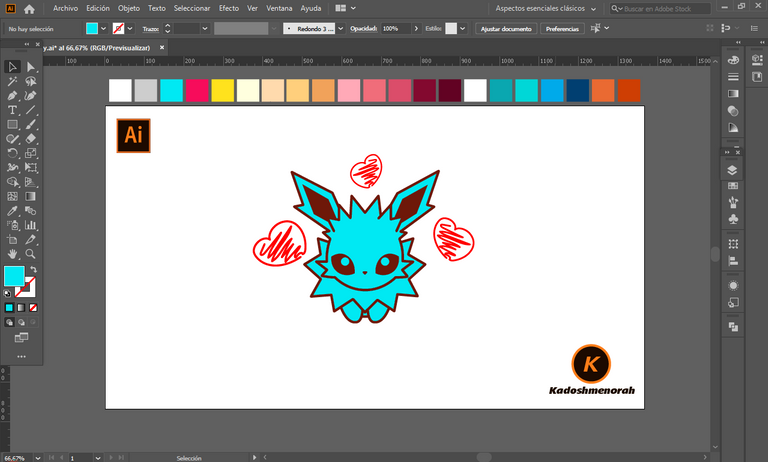Open the zoom level 66,67% dropdown

[x=38, y=458]
